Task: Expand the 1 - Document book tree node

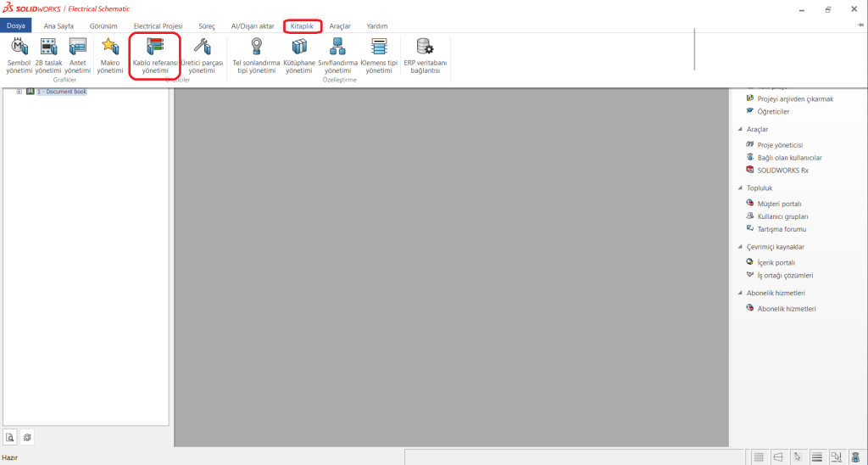Action: tap(19, 92)
